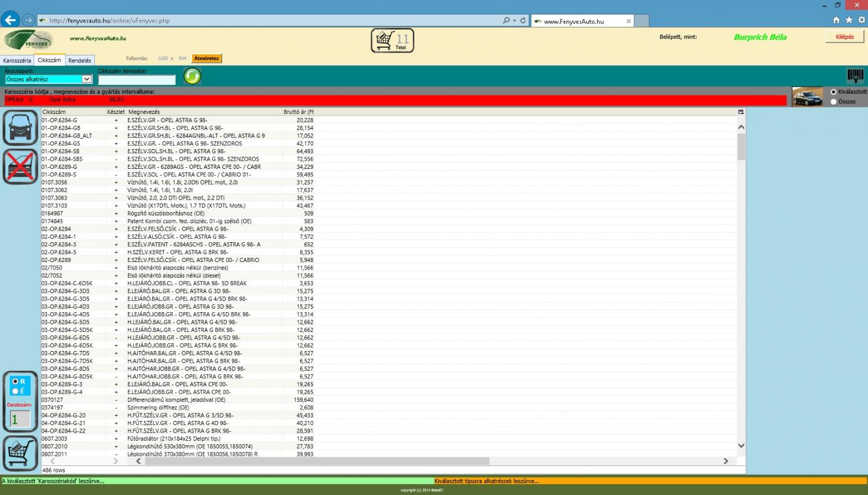Click the Átméretez resize button
The height and width of the screenshot is (495, 868).
(207, 58)
